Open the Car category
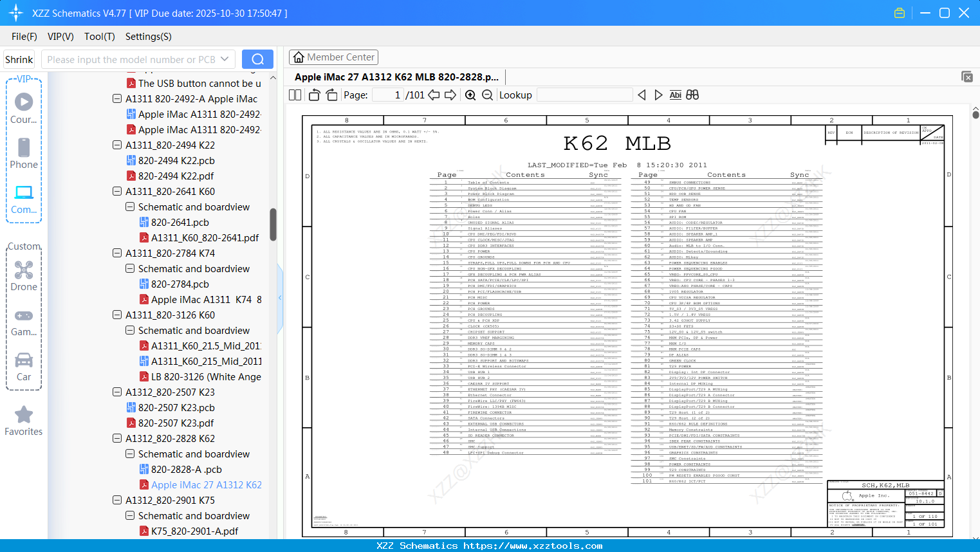 coord(24,367)
